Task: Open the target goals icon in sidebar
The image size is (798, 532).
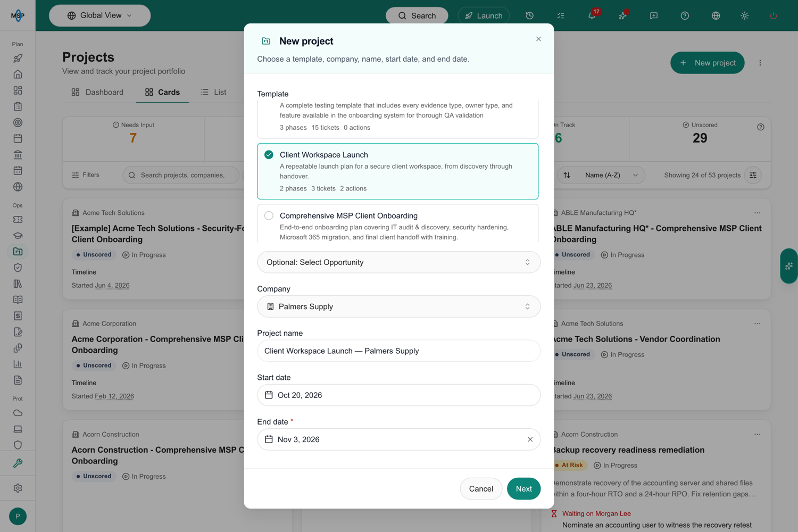Action: [x=18, y=122]
